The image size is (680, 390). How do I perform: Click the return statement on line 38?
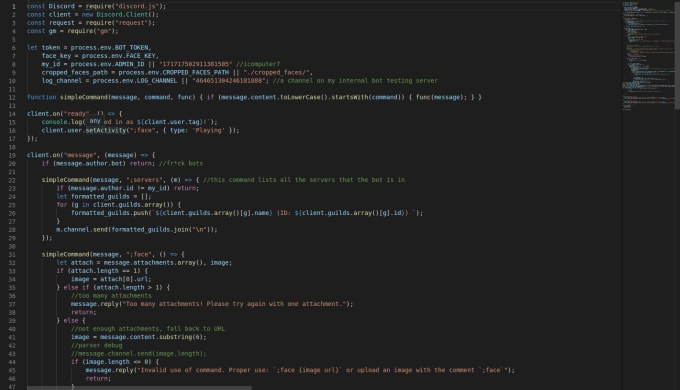(83, 312)
